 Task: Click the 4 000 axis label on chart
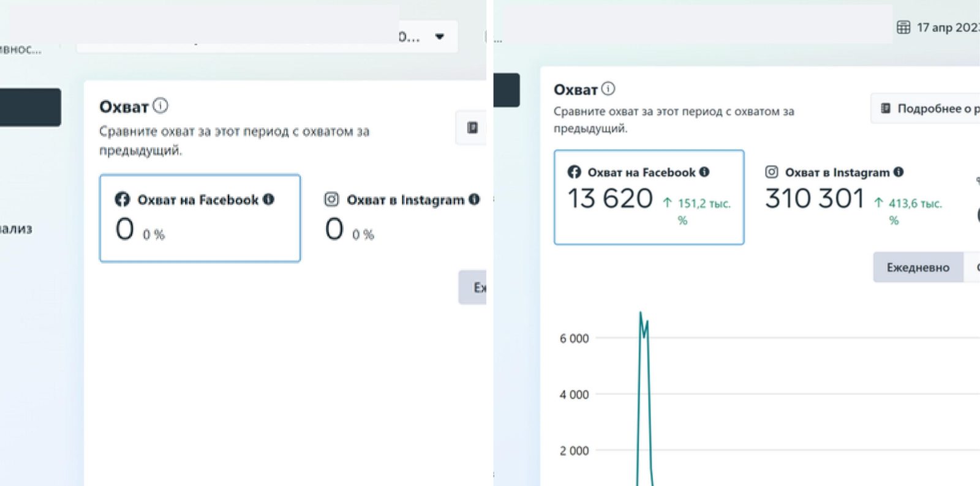[x=574, y=395]
